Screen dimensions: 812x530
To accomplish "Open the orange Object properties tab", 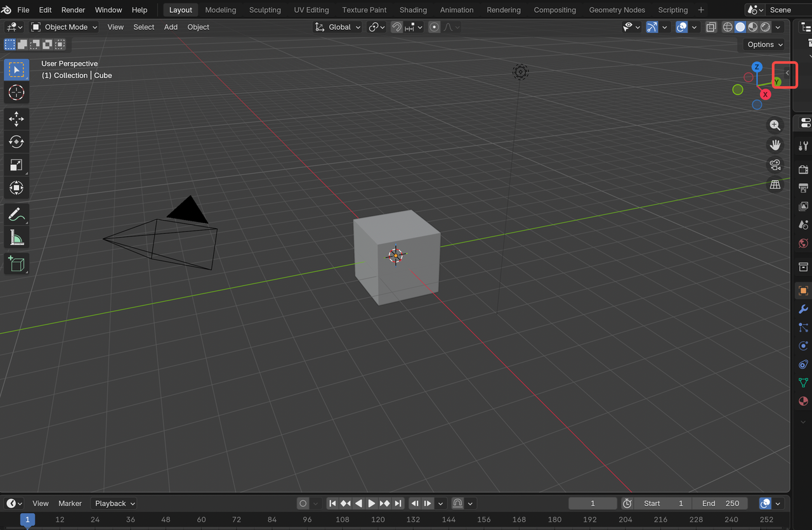I will pyautogui.click(x=803, y=291).
